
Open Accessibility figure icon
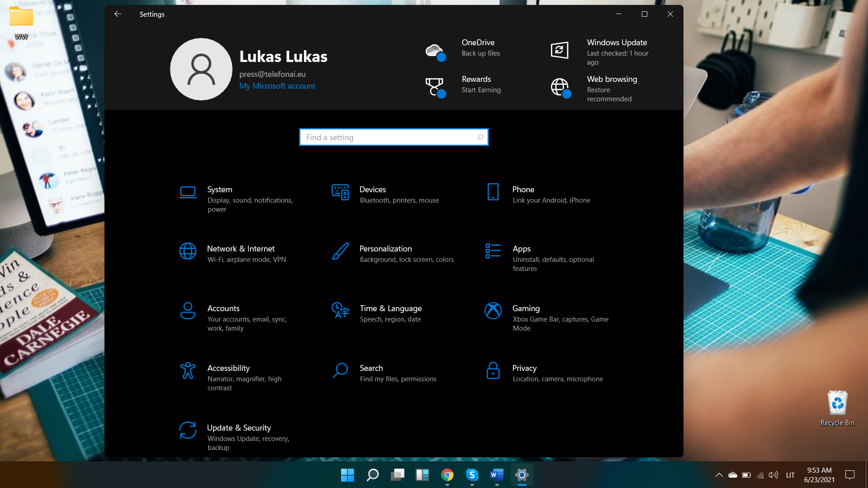[188, 370]
